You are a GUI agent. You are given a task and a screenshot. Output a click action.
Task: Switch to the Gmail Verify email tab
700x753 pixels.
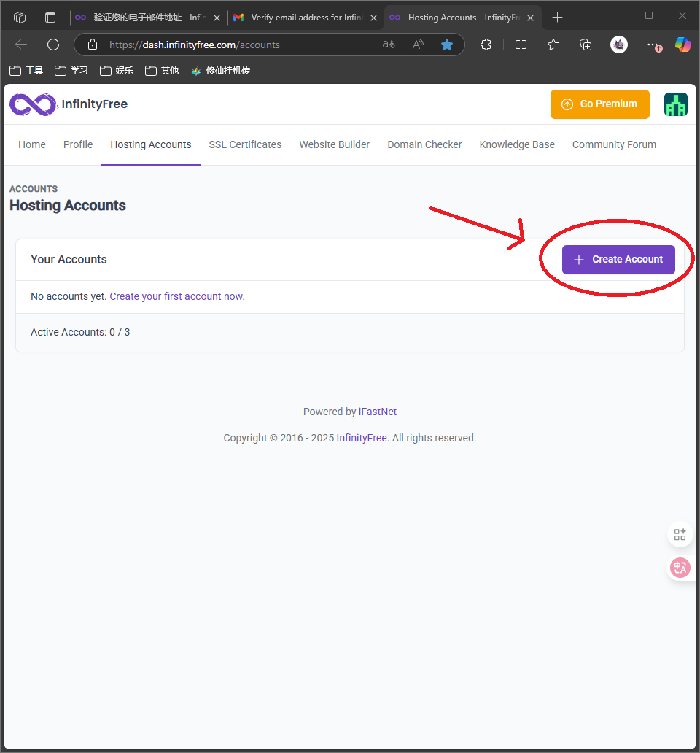(x=306, y=18)
